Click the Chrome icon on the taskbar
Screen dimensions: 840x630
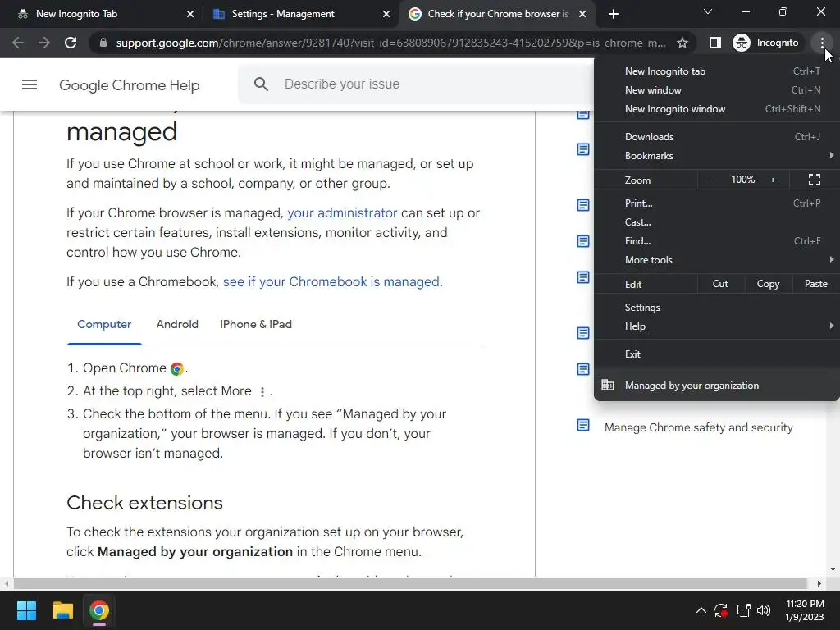coord(99,610)
